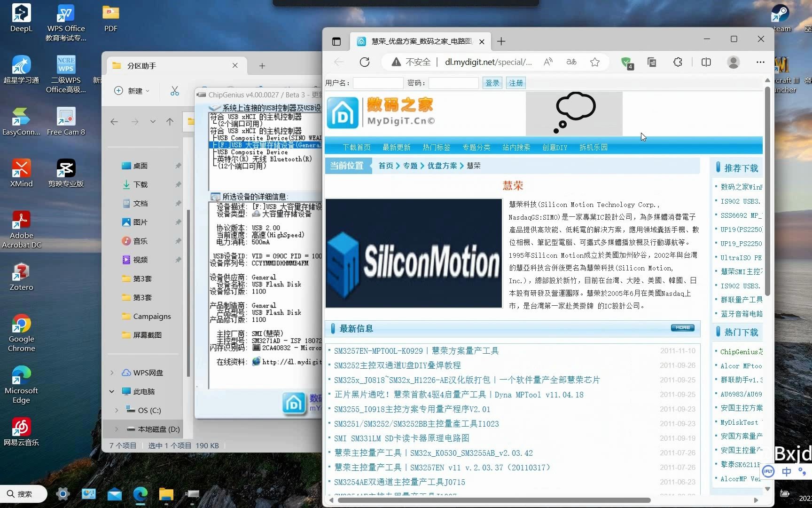Collapse the 此电脑 tree node
Image resolution: width=812 pixels, height=508 pixels.
pos(112,391)
